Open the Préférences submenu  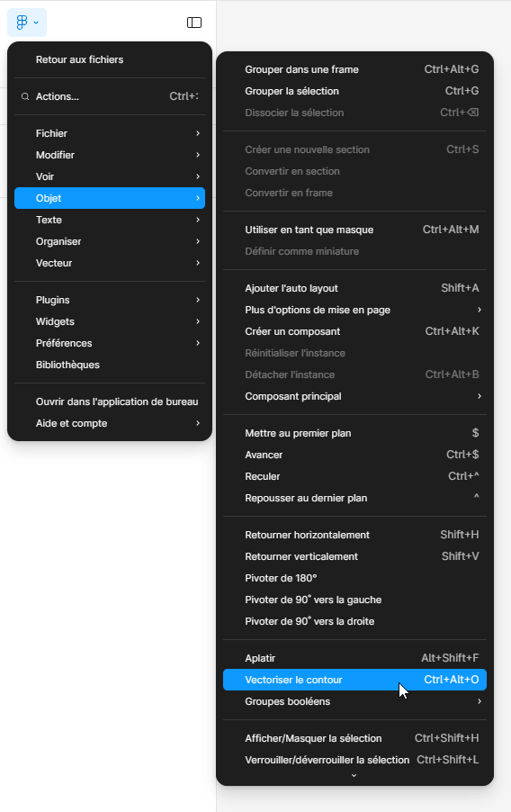point(110,343)
